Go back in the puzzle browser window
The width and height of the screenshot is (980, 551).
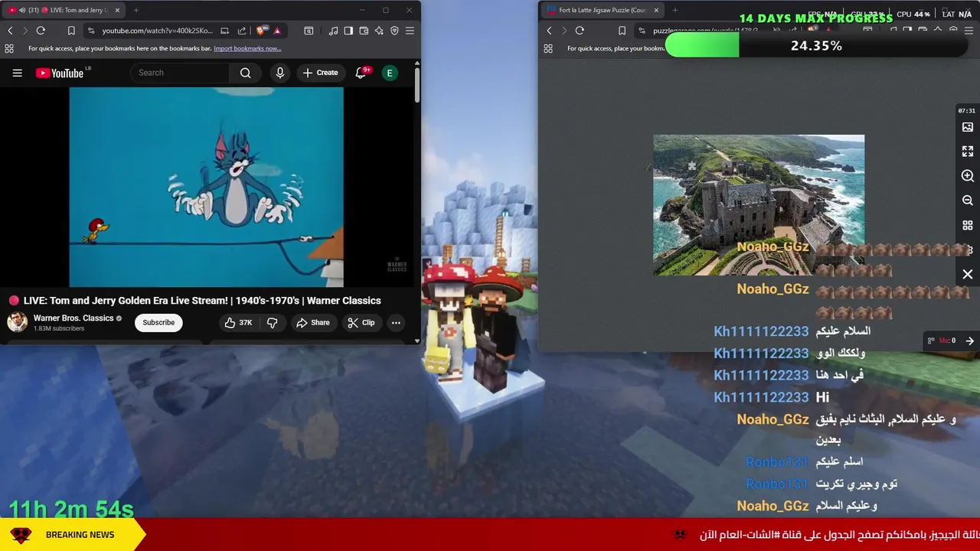[x=549, y=31]
